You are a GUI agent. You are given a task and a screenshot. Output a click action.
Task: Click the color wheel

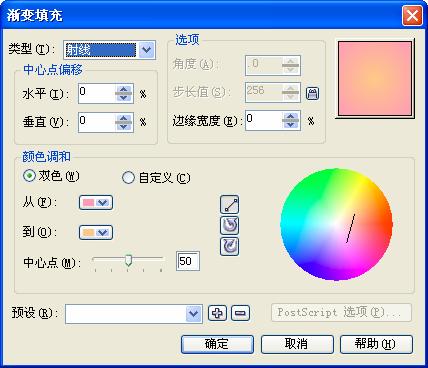click(x=336, y=224)
